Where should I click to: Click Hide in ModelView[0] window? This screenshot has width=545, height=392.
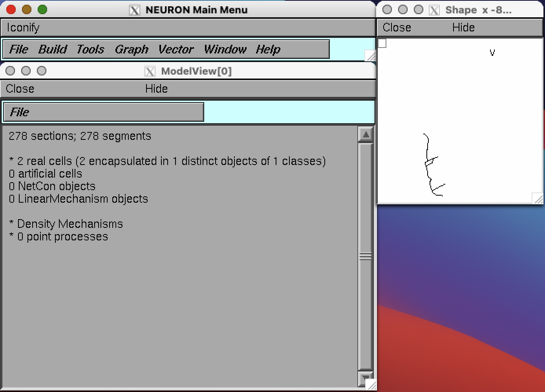click(x=156, y=89)
